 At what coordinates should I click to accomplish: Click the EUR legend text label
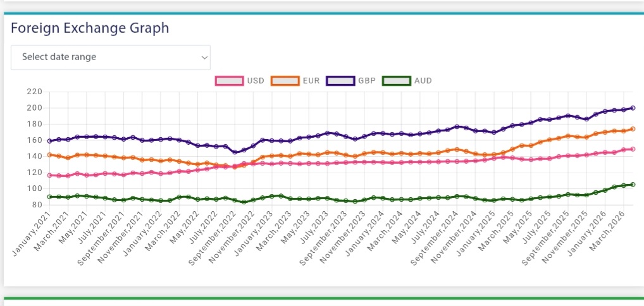click(311, 81)
